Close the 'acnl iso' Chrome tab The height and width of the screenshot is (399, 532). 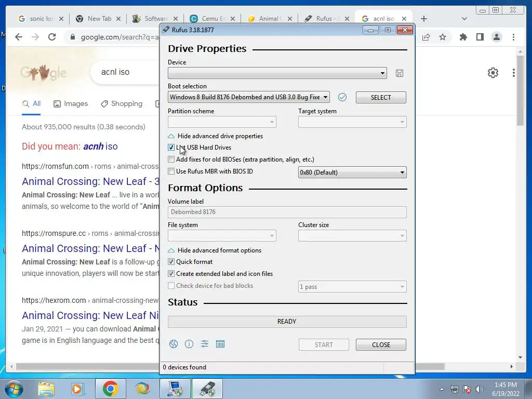(x=404, y=19)
